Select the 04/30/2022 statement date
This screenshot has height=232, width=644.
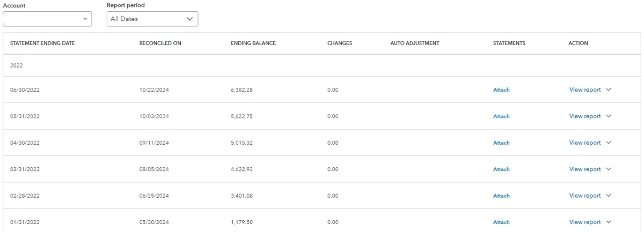pyautogui.click(x=25, y=143)
